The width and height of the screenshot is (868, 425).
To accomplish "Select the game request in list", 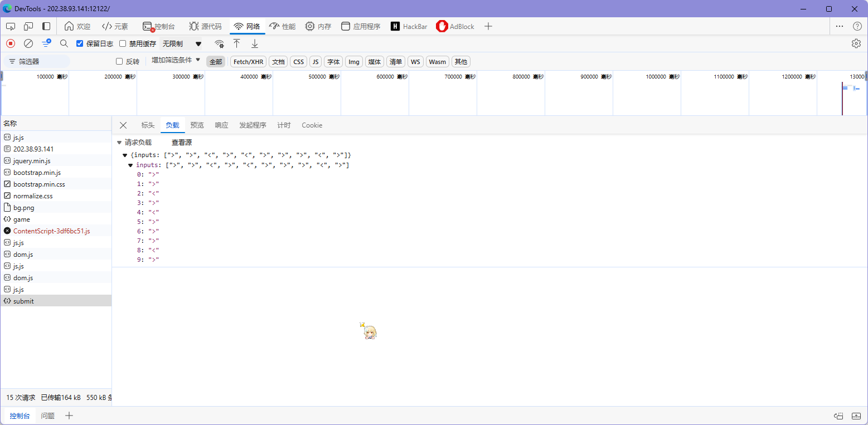I will pos(22,219).
